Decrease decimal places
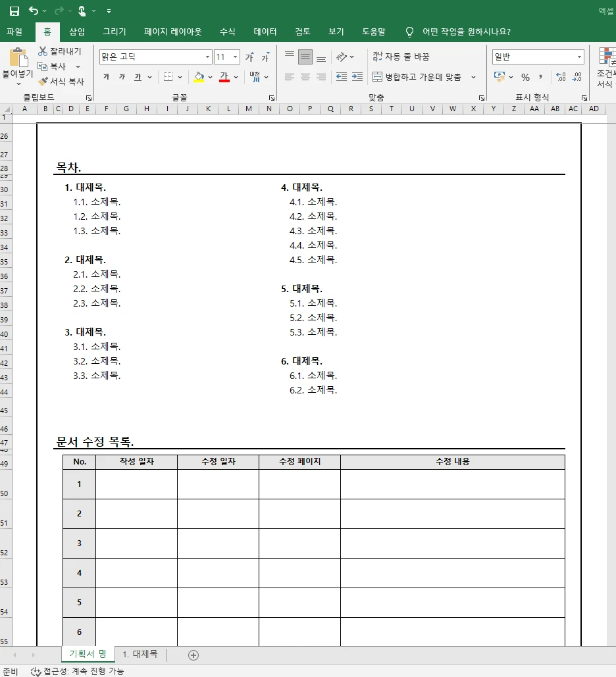The image size is (616, 677). pos(577,77)
